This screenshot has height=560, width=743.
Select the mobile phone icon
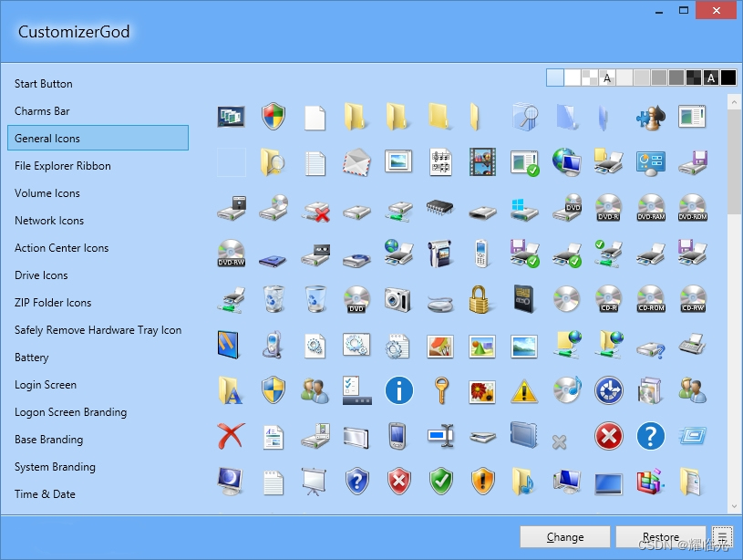coord(481,254)
